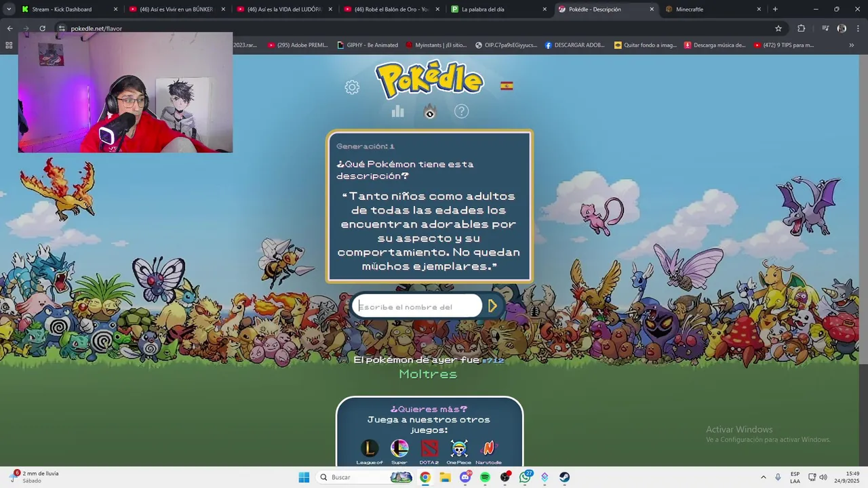868x488 pixels.
Task: Open File Explorer from the taskbar
Action: point(445,477)
